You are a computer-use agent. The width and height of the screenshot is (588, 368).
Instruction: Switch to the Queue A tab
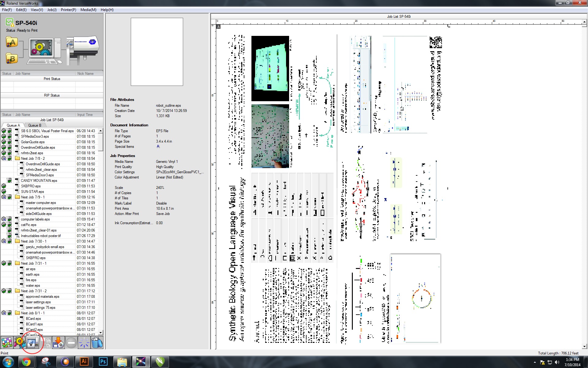coord(13,125)
